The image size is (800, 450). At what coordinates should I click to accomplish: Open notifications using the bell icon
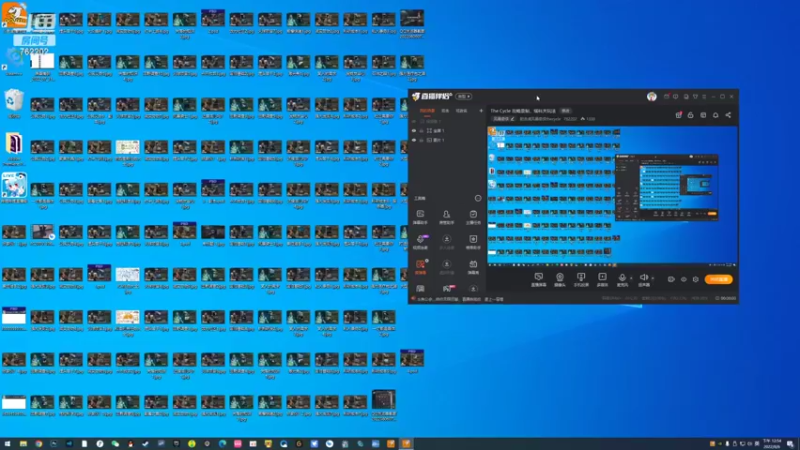pyautogui.click(x=715, y=115)
